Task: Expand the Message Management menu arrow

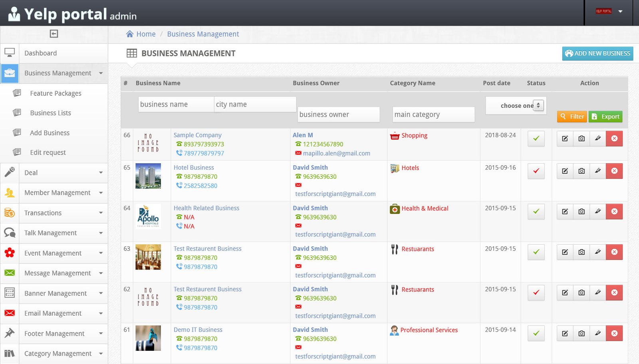Action: [x=101, y=273]
